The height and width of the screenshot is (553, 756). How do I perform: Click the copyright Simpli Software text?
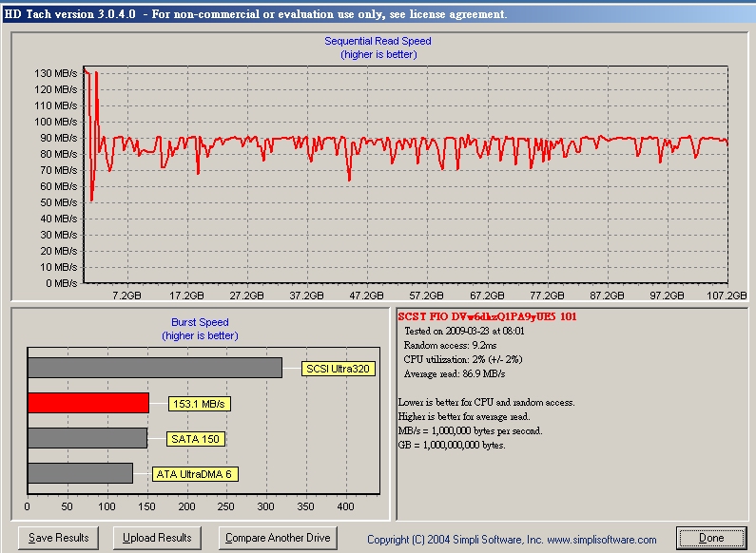512,540
